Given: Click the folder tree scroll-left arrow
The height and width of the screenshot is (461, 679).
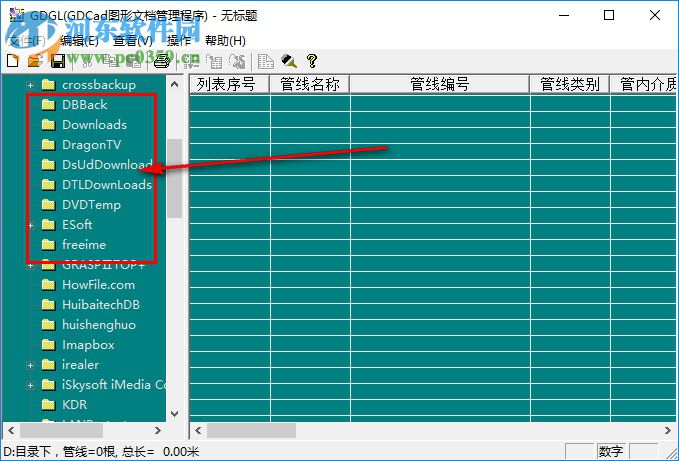Looking at the screenshot, I should pyautogui.click(x=11, y=431).
